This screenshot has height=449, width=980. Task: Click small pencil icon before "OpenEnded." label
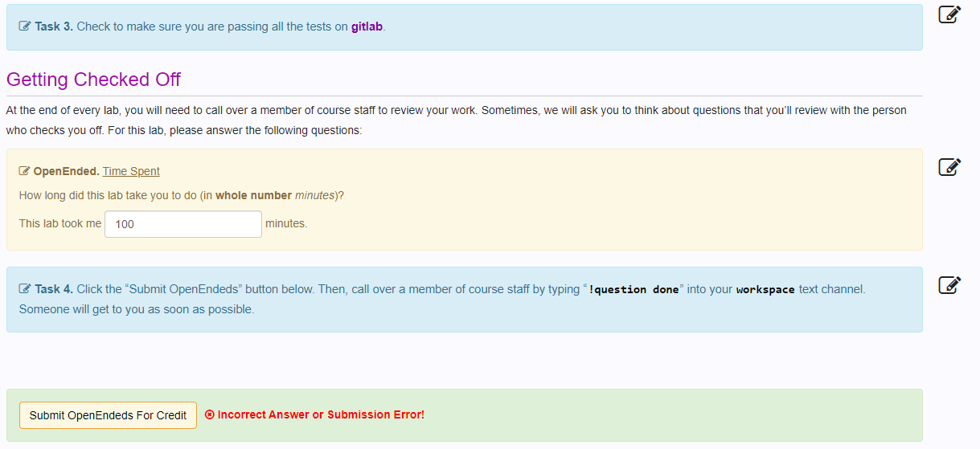click(25, 171)
